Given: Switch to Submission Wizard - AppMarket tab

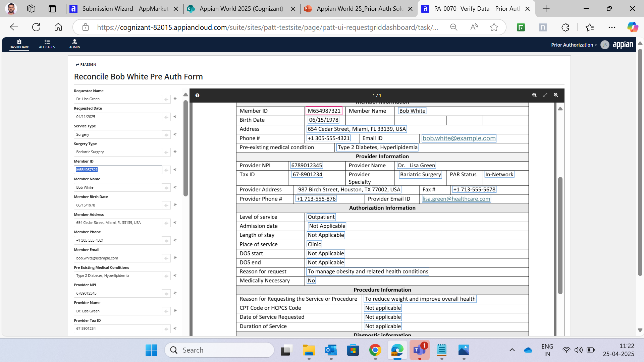Looking at the screenshot, I should (x=124, y=9).
